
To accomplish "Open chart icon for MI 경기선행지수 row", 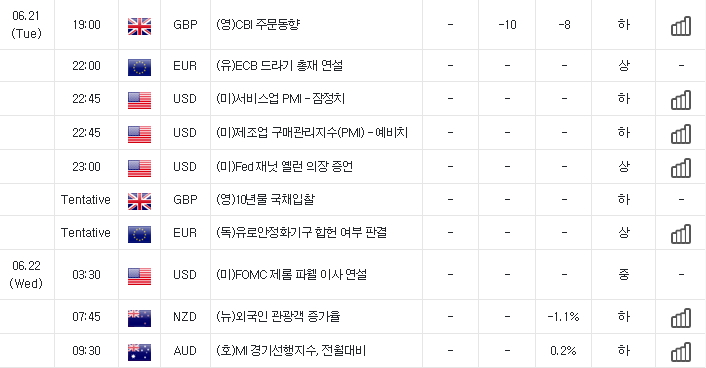I will point(681,352).
